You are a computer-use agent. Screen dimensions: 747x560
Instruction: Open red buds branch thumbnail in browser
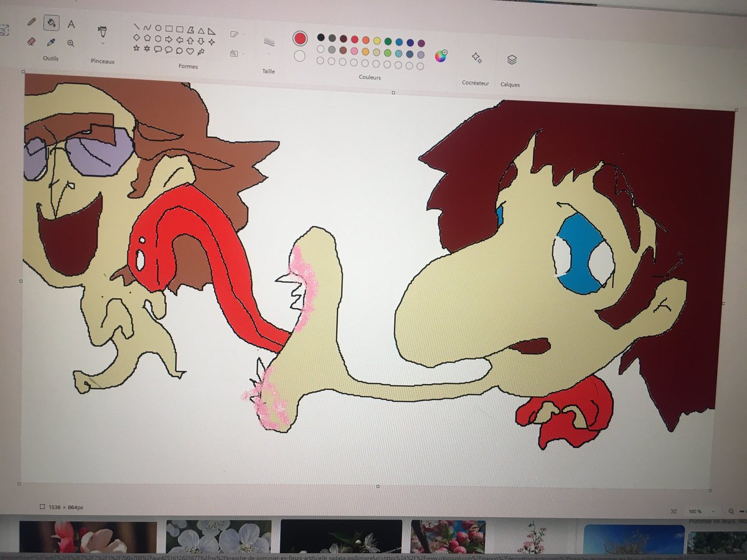(448, 538)
